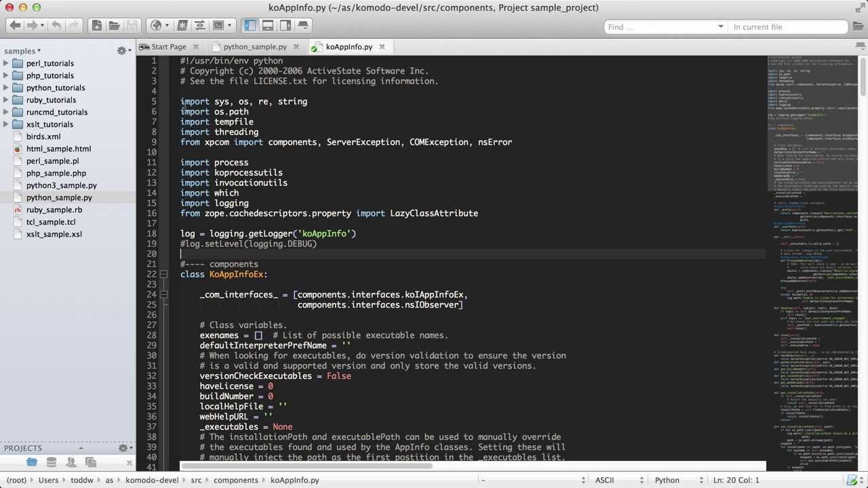Open the samples places dropdown
The width and height of the screenshot is (868, 488).
[x=22, y=51]
